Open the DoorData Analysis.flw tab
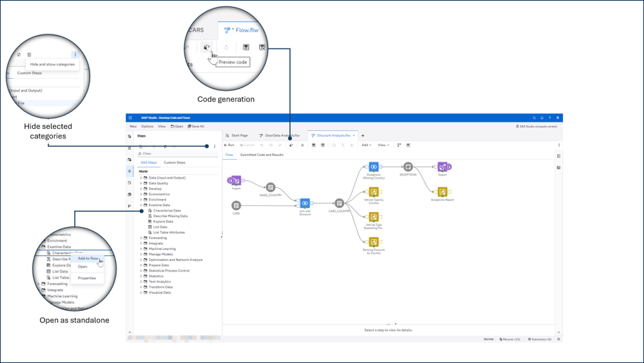644x363 pixels. [279, 135]
